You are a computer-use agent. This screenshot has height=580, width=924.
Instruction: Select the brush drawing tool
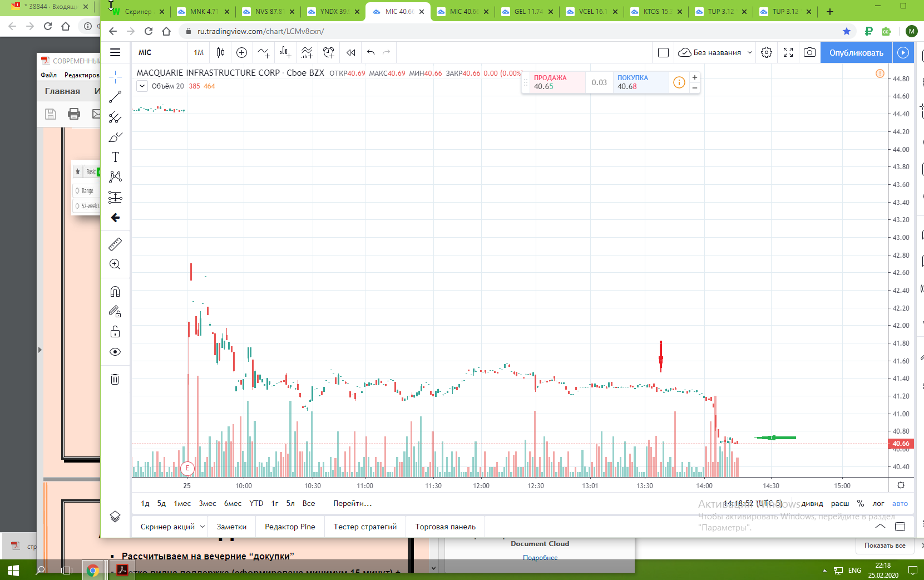pyautogui.click(x=115, y=137)
